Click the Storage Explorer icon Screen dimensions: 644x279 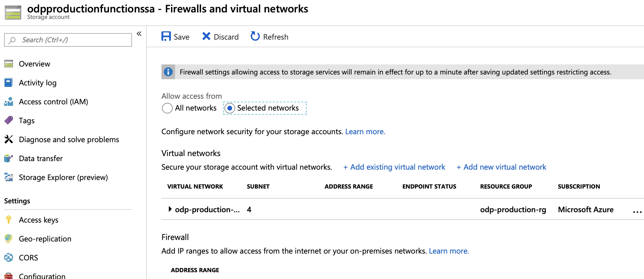tap(9, 177)
